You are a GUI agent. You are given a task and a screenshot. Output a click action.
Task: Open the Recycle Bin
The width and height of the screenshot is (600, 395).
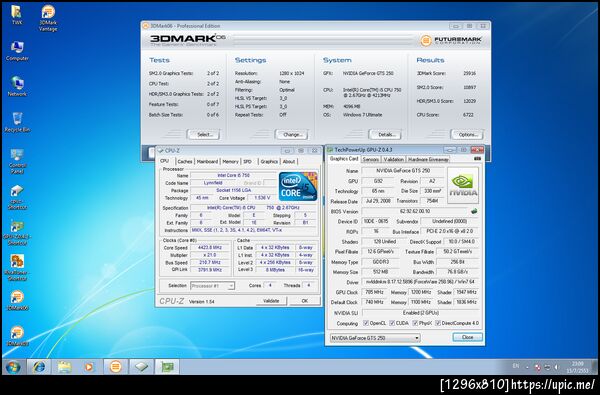[x=17, y=122]
